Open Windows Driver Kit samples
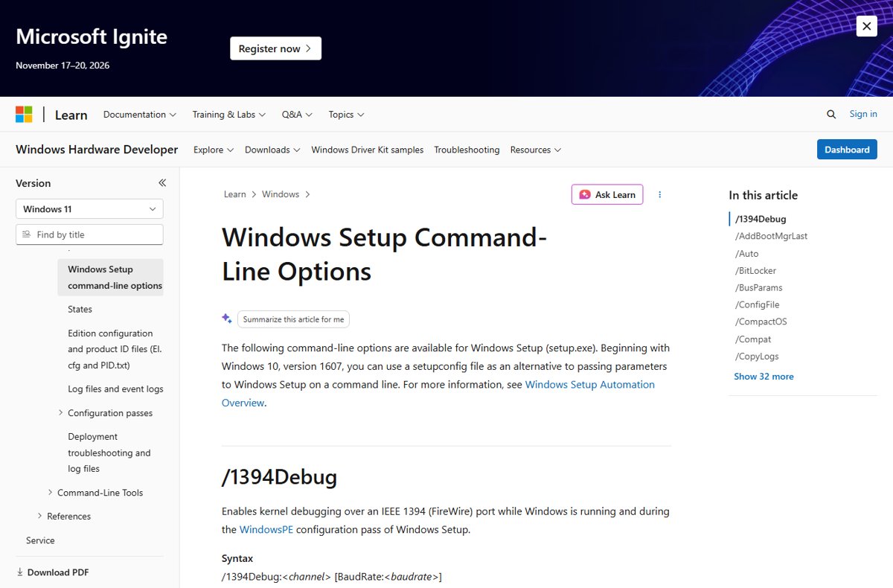Screen dimensions: 893x588 click(x=367, y=150)
